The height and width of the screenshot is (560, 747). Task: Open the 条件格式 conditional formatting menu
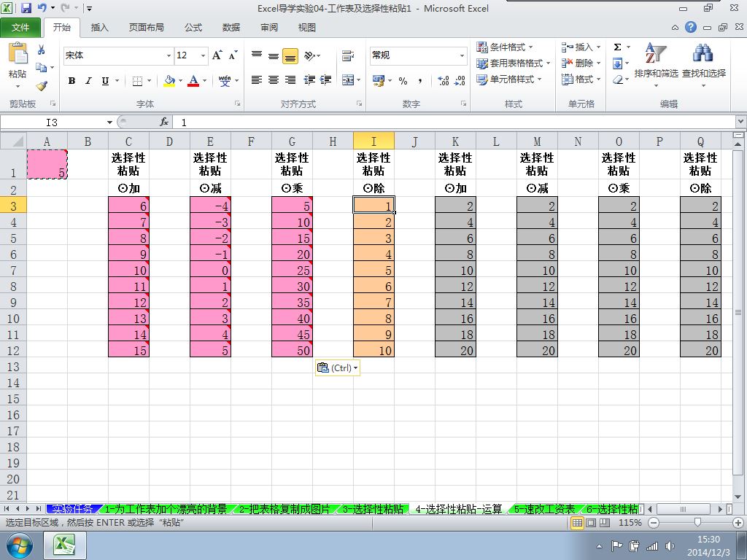(505, 47)
